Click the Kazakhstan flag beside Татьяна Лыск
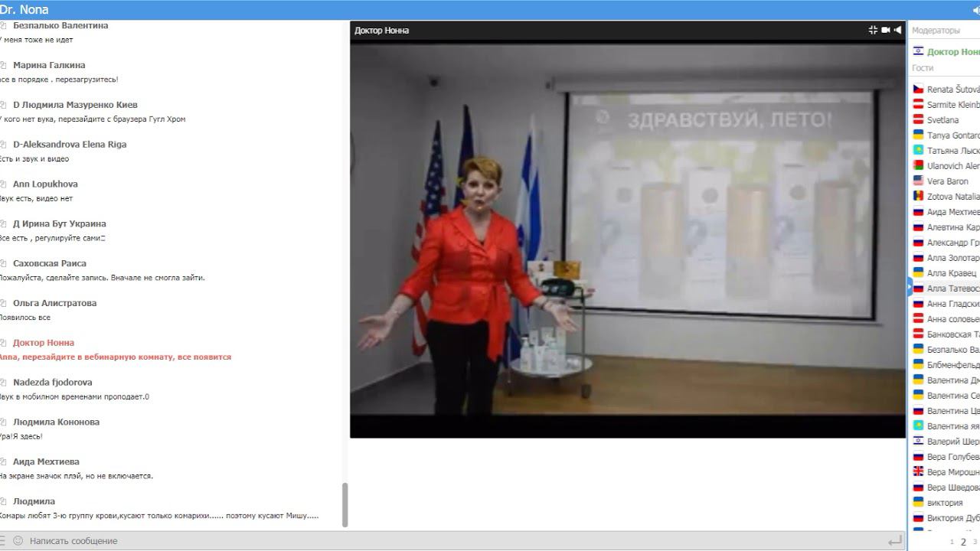The height and width of the screenshot is (551, 980). tap(918, 151)
